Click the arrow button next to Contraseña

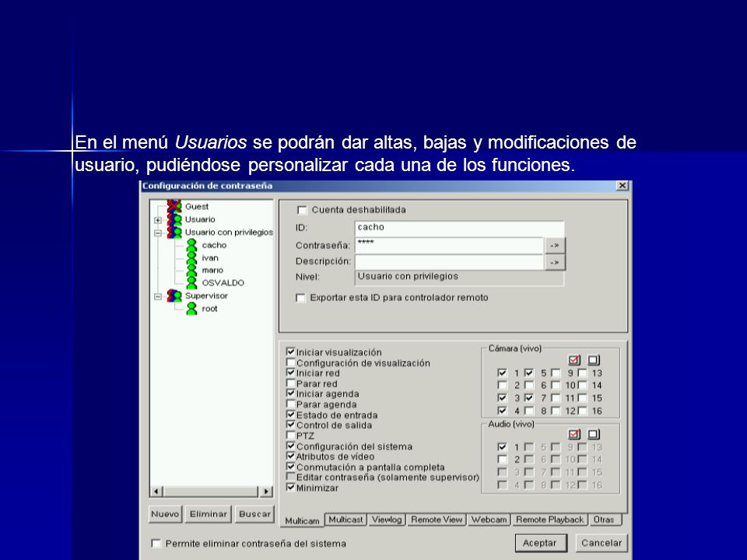coord(555,245)
